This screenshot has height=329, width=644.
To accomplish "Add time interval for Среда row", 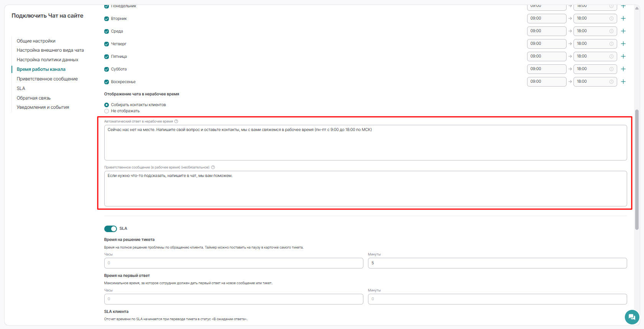I will [623, 31].
